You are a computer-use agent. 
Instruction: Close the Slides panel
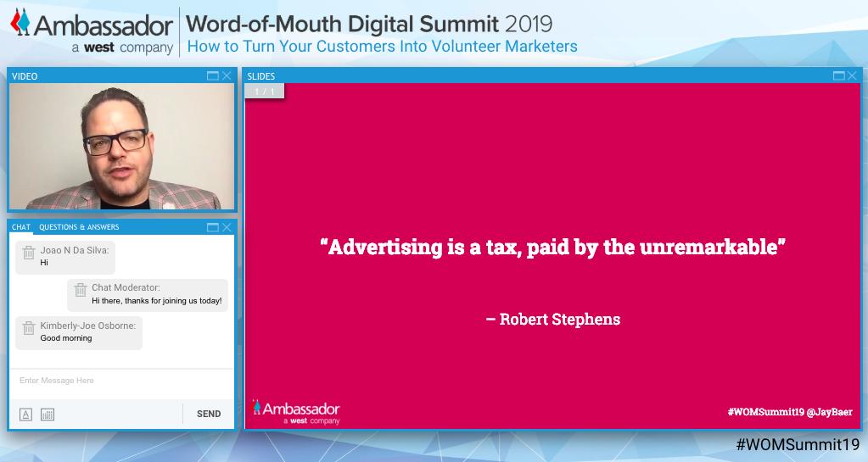(852, 75)
